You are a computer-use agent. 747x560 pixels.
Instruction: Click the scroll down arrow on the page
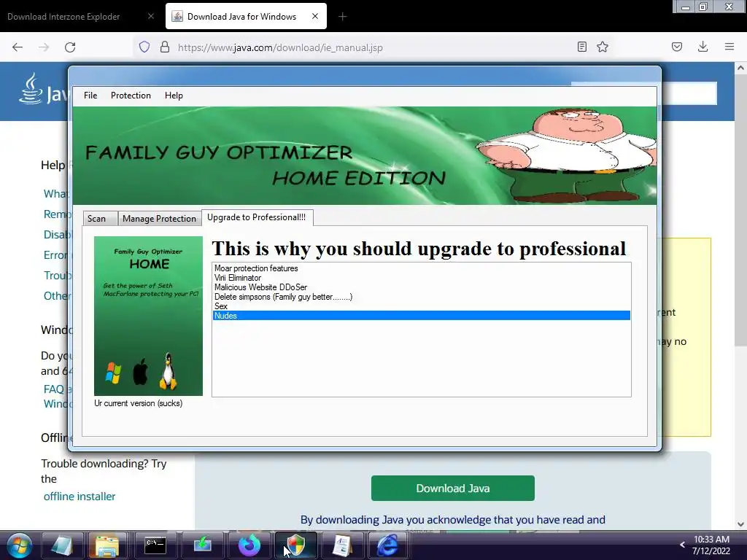pyautogui.click(x=740, y=524)
